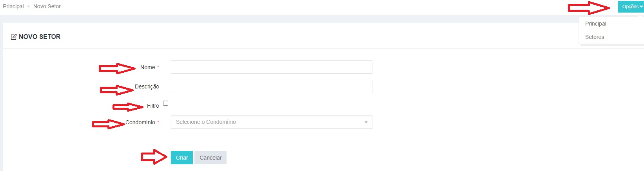The image size is (644, 171).
Task: Enable the Filtro checkbox
Action: pyautogui.click(x=165, y=103)
